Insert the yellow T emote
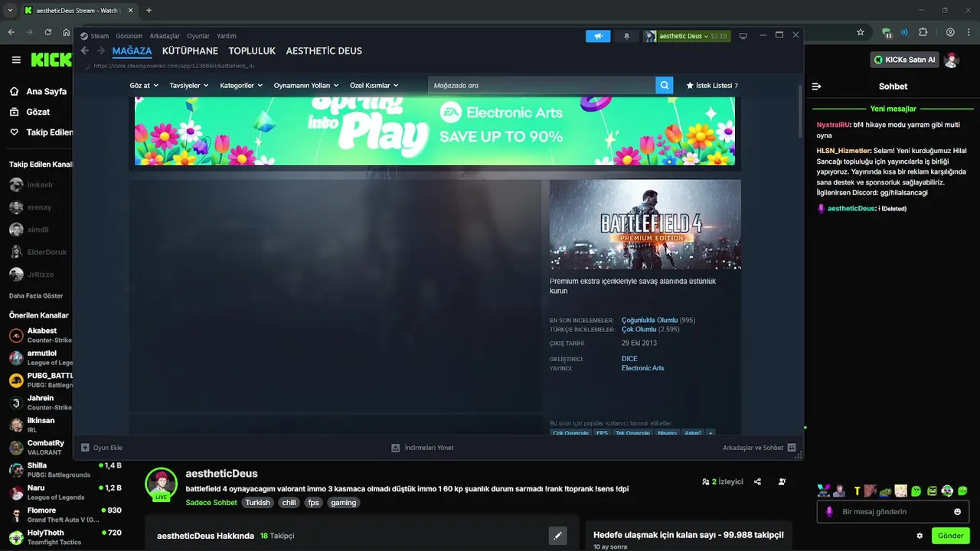980x551 pixels. [x=857, y=491]
